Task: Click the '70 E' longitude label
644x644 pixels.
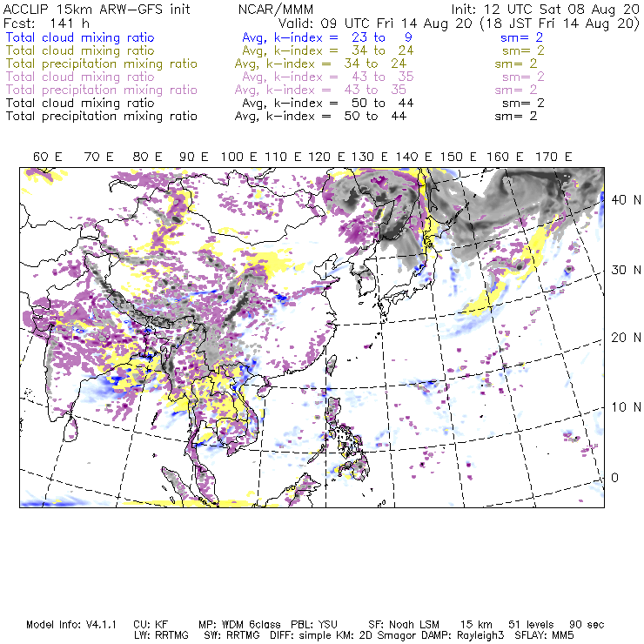Action: click(99, 157)
